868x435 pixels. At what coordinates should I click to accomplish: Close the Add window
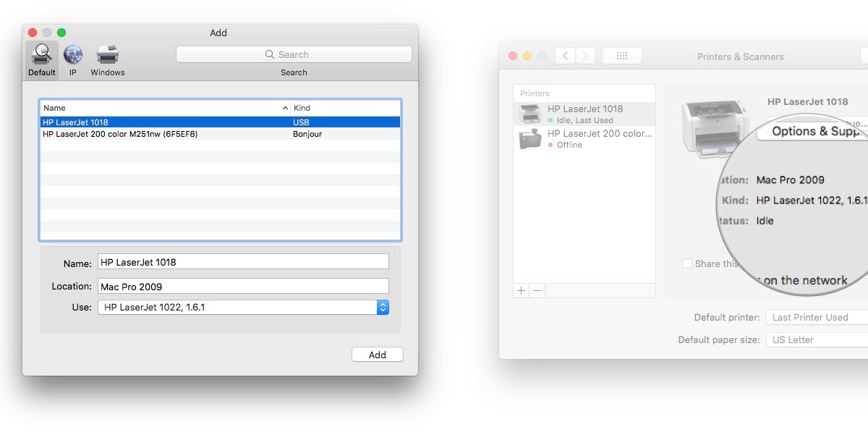[x=32, y=33]
